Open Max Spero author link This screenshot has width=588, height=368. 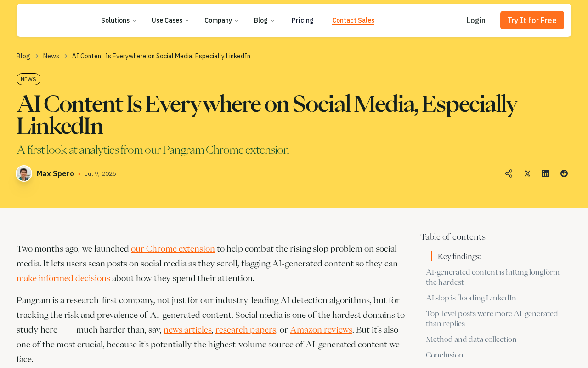[56, 173]
